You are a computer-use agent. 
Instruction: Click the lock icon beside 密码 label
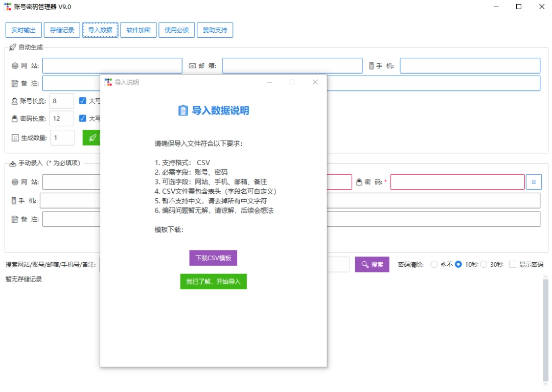tap(359, 182)
